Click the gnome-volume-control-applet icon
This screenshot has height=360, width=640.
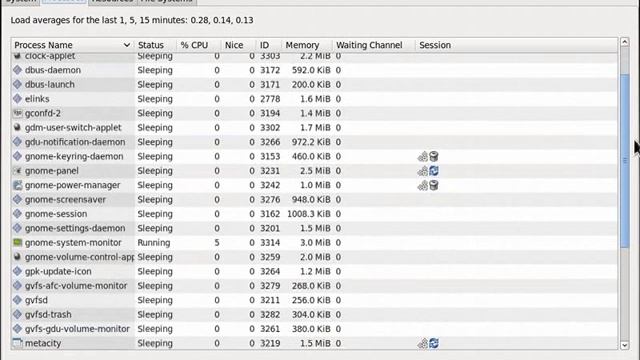(17, 257)
